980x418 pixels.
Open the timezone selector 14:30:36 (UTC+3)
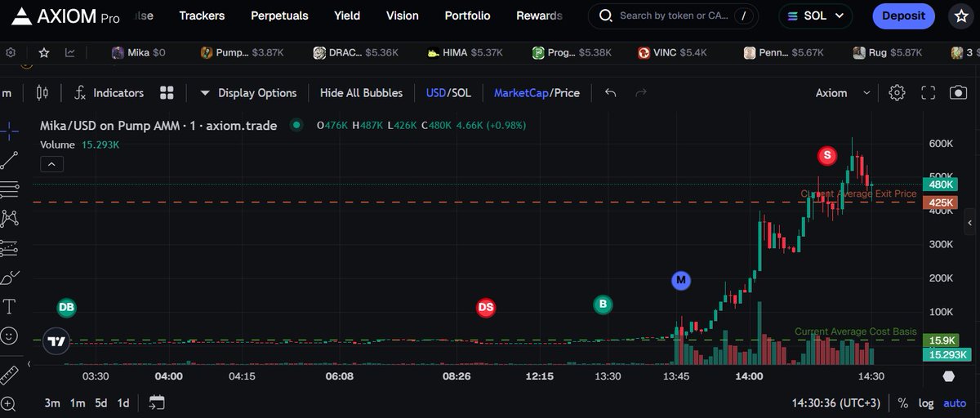[x=838, y=402]
